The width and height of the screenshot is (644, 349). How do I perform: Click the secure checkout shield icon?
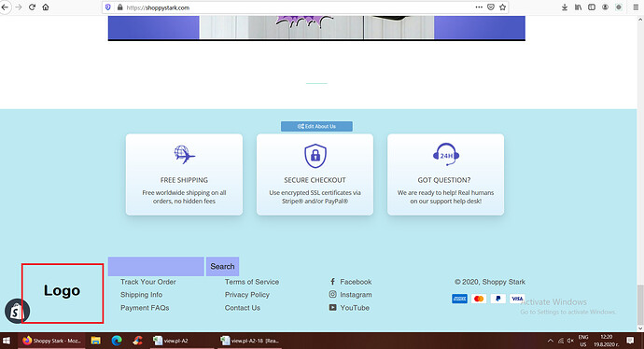(x=315, y=156)
